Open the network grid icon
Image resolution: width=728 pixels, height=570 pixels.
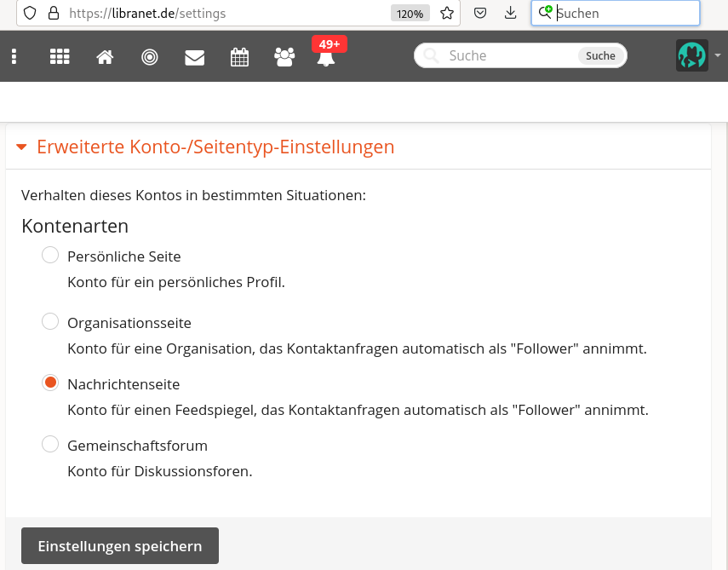click(x=60, y=56)
